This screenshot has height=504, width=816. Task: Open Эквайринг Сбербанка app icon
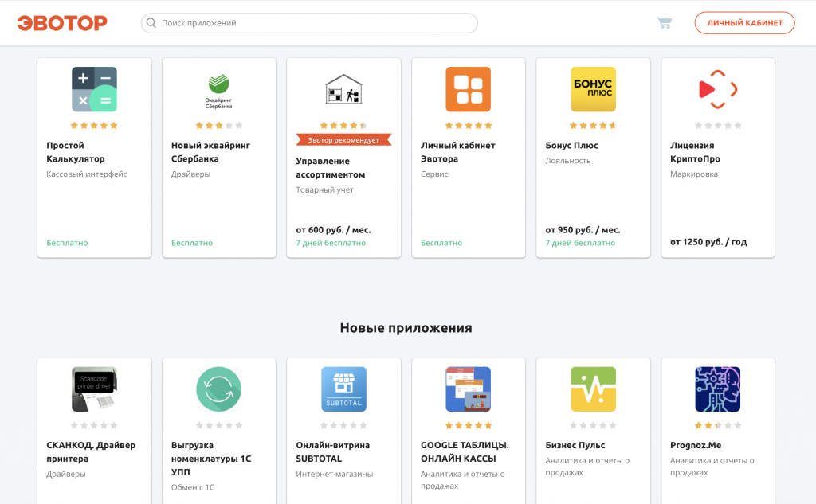[218, 89]
